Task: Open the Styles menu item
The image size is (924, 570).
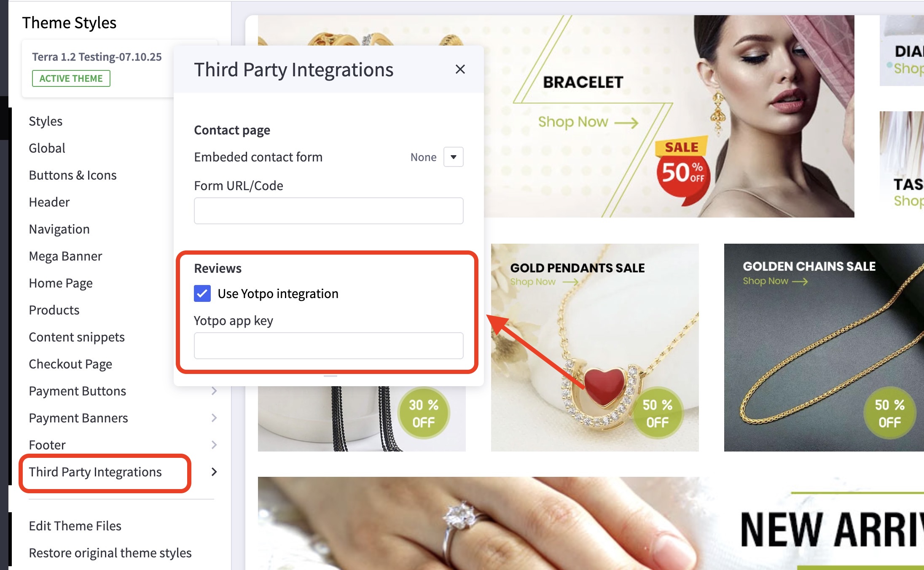Action: (46, 121)
